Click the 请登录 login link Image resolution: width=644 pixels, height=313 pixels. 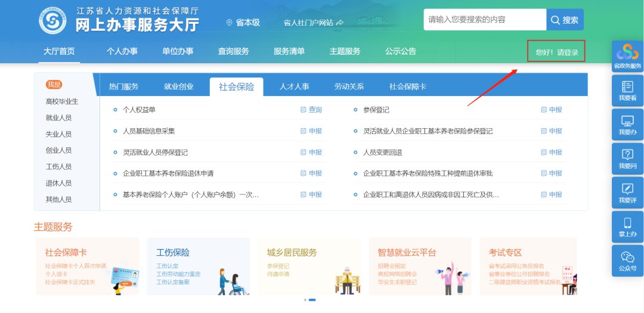coord(567,52)
